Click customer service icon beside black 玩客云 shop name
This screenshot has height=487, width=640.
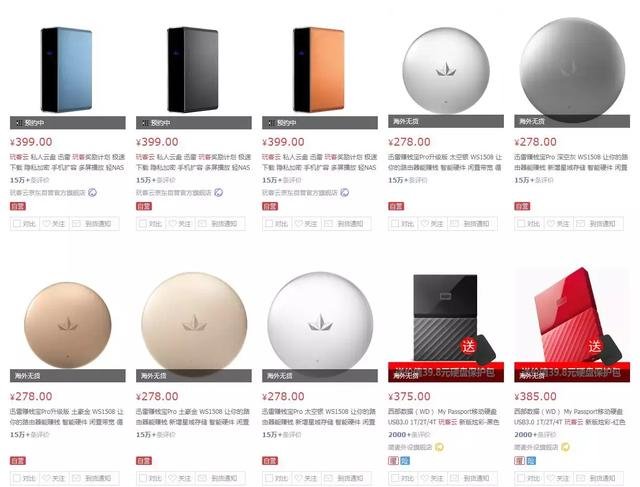(x=218, y=192)
